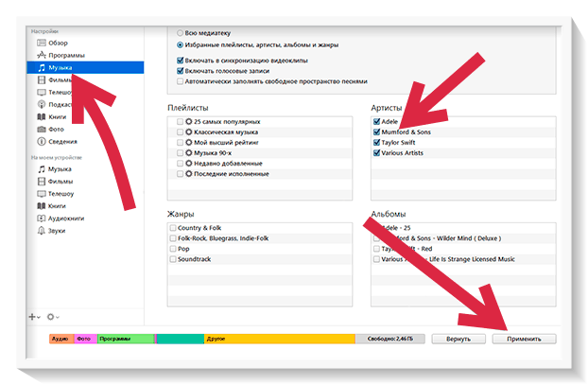
Task: Select the Всю медиатеку radio option
Action: click(180, 32)
